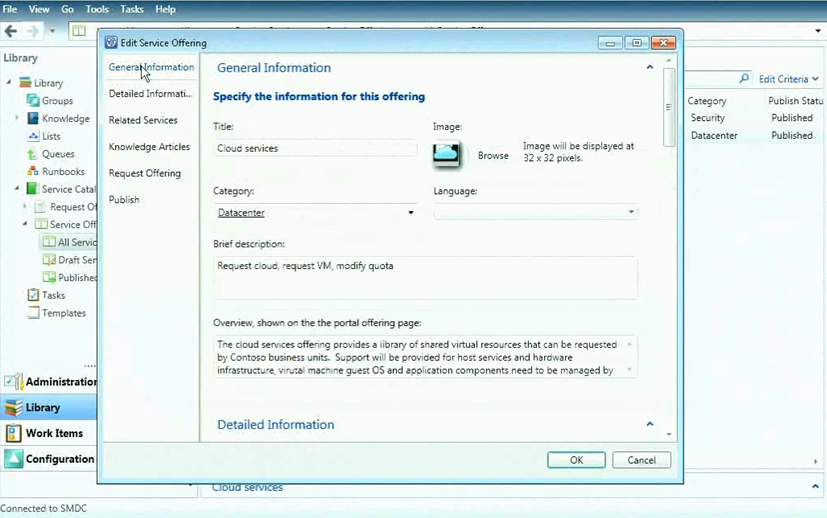Open the Language dropdown list
The width and height of the screenshot is (827, 518).
(535, 212)
